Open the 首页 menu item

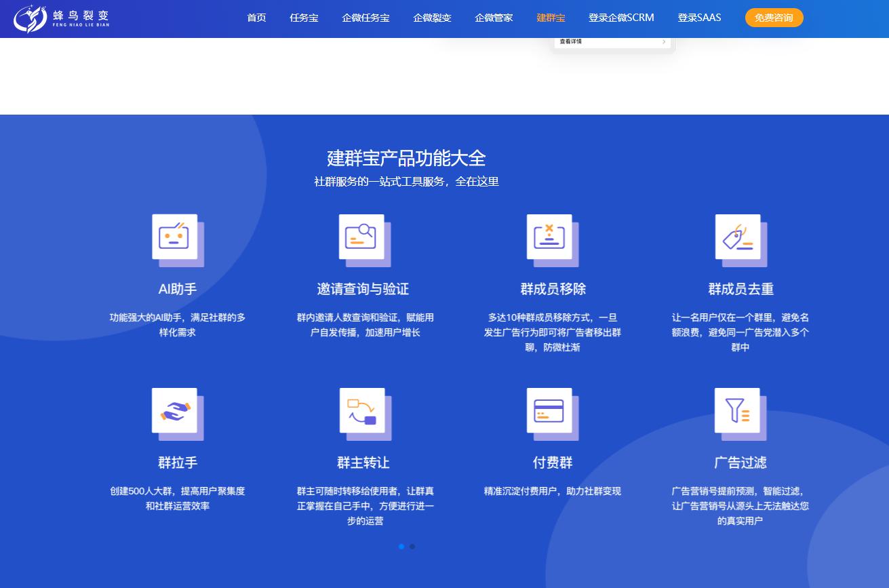pyautogui.click(x=256, y=18)
